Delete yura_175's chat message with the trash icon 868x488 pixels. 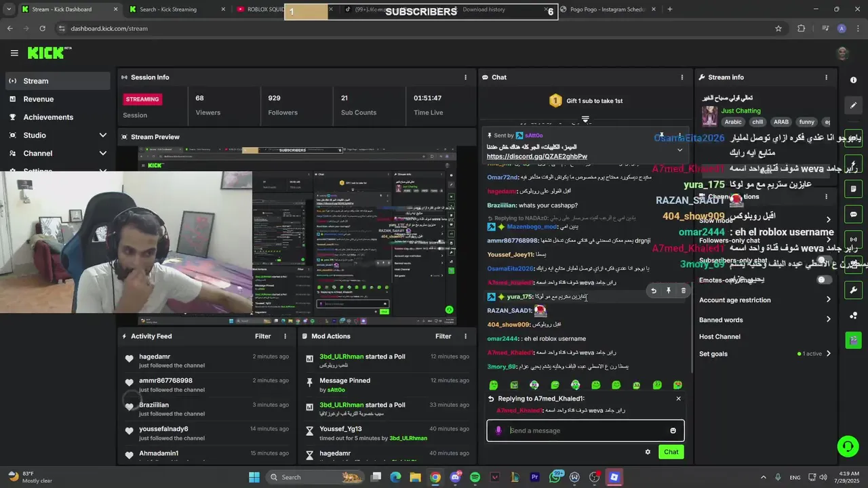683,291
